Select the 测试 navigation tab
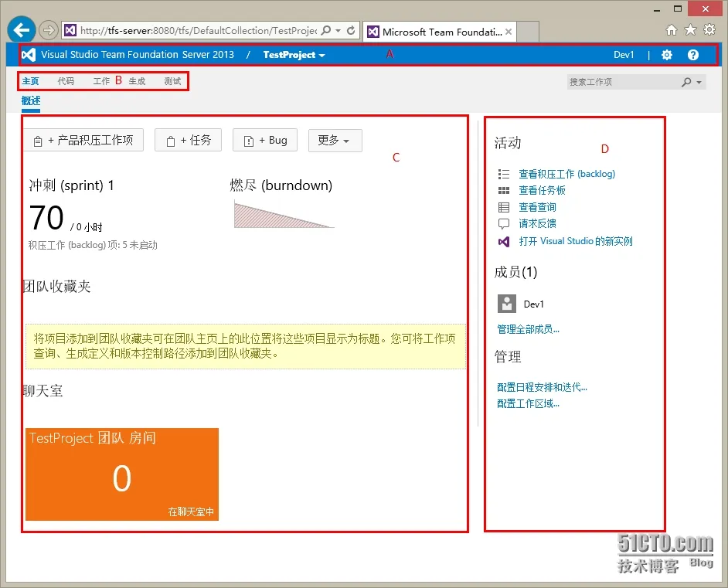 pyautogui.click(x=172, y=81)
